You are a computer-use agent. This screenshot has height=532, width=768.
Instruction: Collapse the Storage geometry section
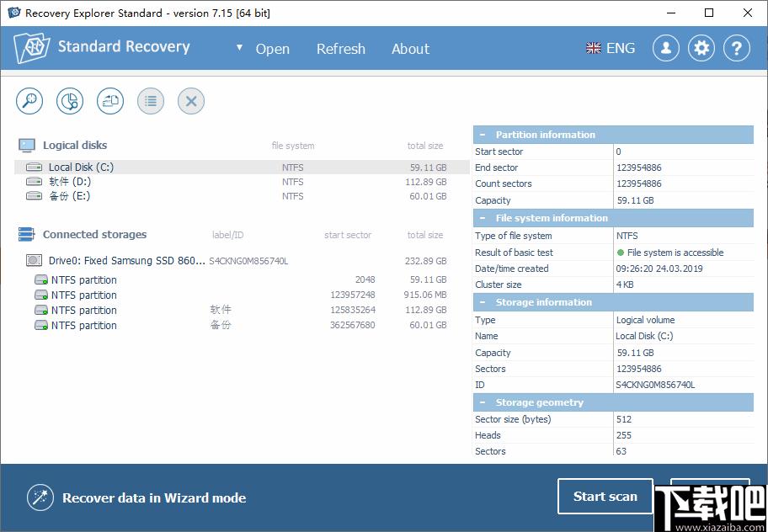click(483, 403)
